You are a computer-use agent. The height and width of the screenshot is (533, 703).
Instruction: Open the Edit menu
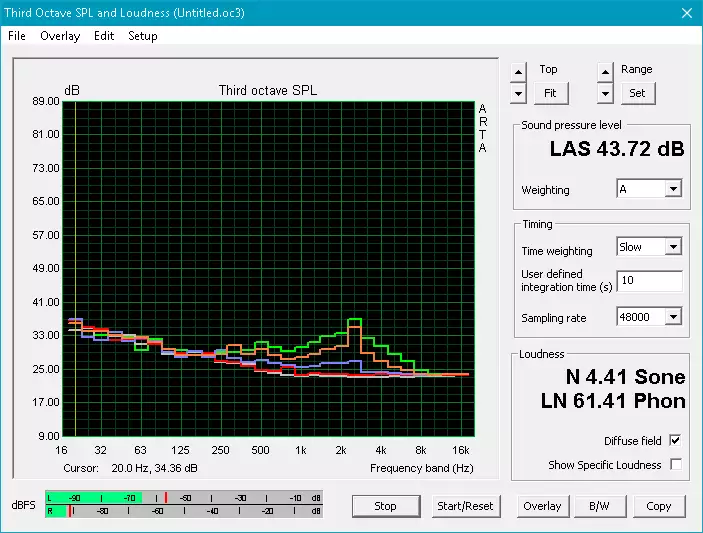[x=104, y=36]
